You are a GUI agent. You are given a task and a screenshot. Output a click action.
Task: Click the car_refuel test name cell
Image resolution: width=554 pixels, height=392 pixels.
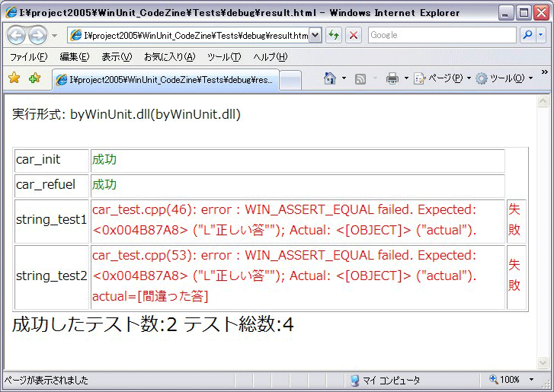click(52, 186)
